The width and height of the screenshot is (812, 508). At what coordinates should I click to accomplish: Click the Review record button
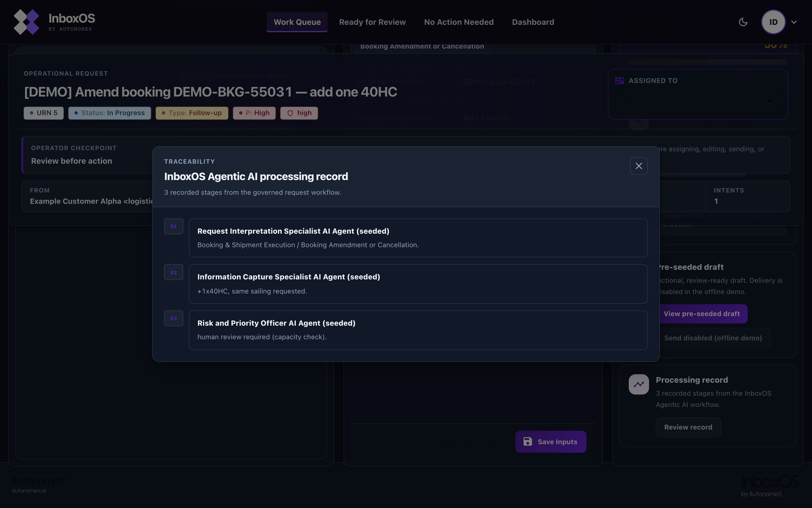[688, 427]
